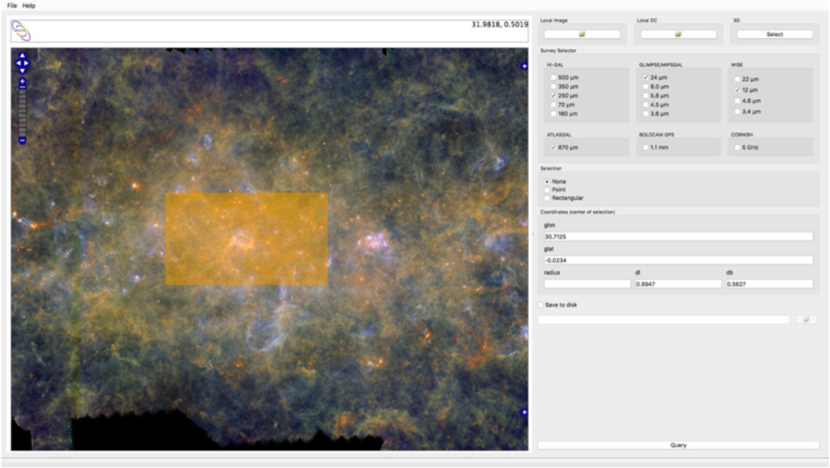Image resolution: width=830 pixels, height=468 pixels.
Task: Enable Hi-GAL 160 µm survey
Action: 554,113
